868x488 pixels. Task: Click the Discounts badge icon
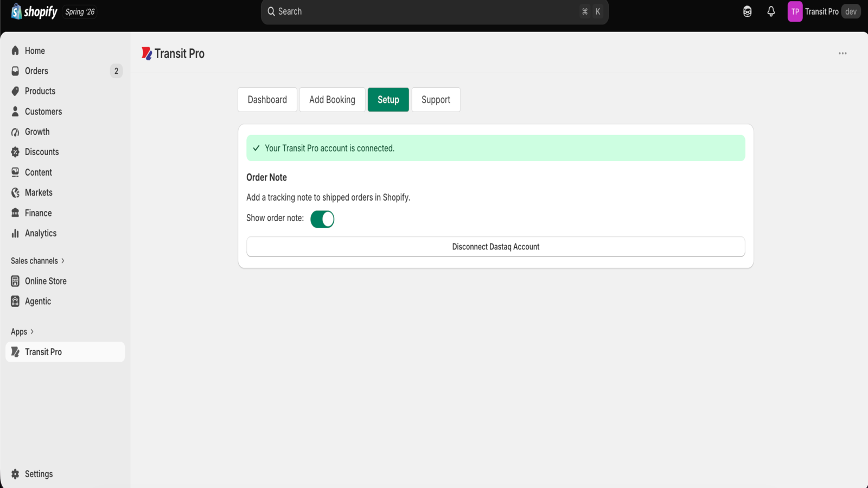tap(15, 152)
